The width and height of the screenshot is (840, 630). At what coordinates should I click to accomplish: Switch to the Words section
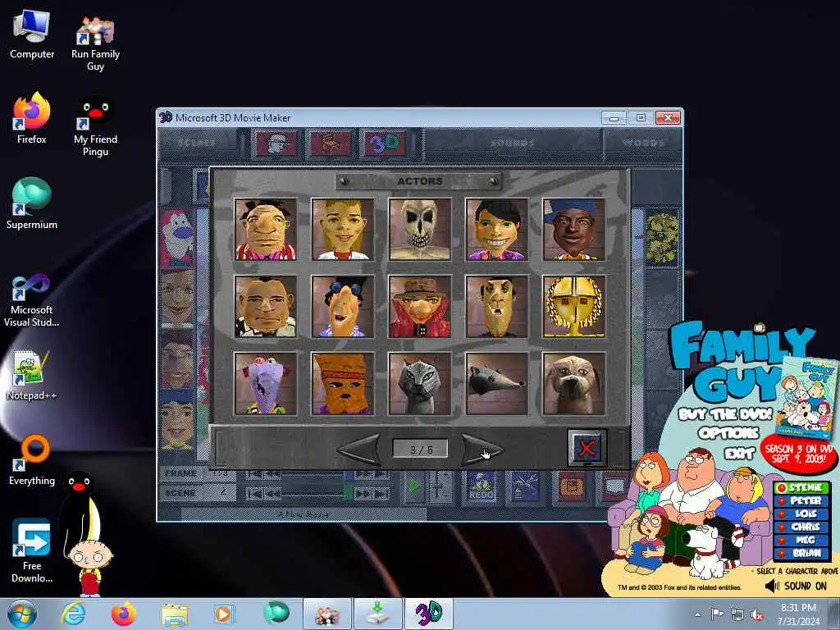click(643, 143)
